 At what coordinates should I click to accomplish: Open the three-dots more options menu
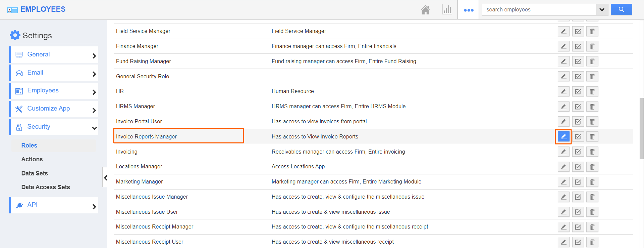(x=468, y=10)
